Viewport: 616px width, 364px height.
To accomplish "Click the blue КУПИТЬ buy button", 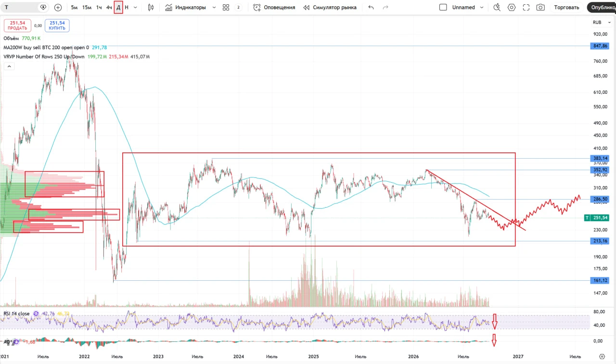I will pos(57,25).
